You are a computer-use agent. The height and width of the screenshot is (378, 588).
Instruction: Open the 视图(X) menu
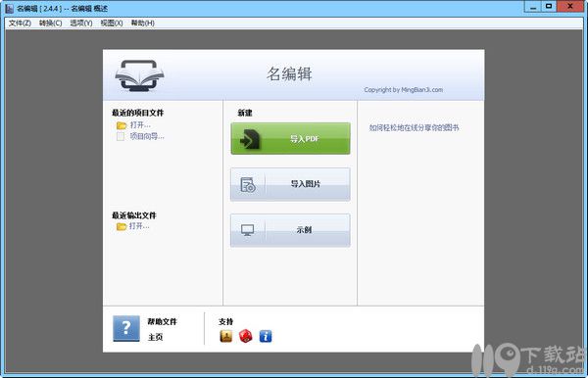pos(112,24)
